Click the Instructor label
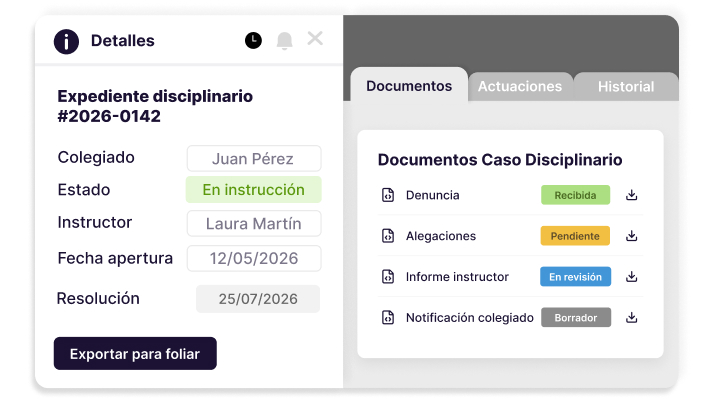 [x=95, y=222]
